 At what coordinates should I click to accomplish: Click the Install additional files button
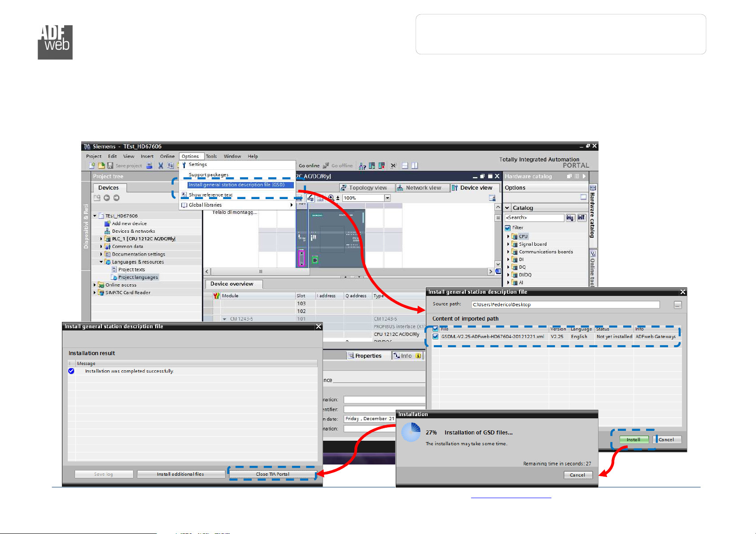(x=181, y=474)
